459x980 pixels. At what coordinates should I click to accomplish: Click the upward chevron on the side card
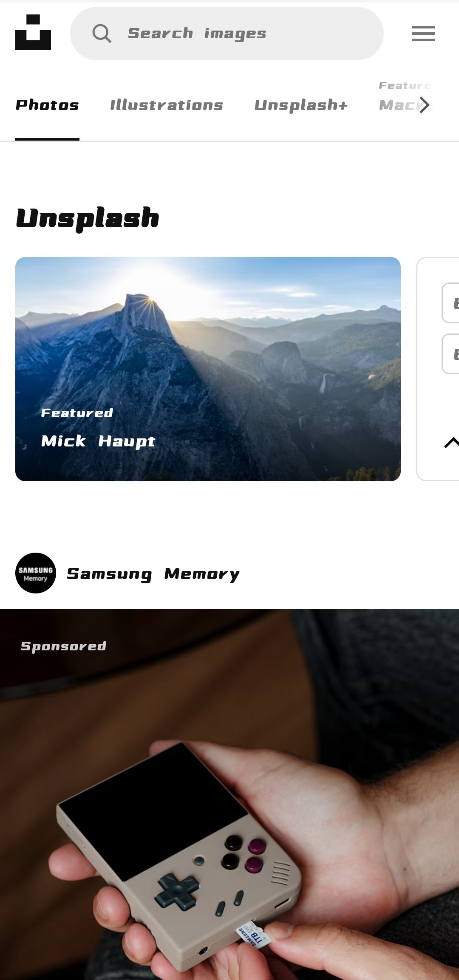click(x=451, y=443)
